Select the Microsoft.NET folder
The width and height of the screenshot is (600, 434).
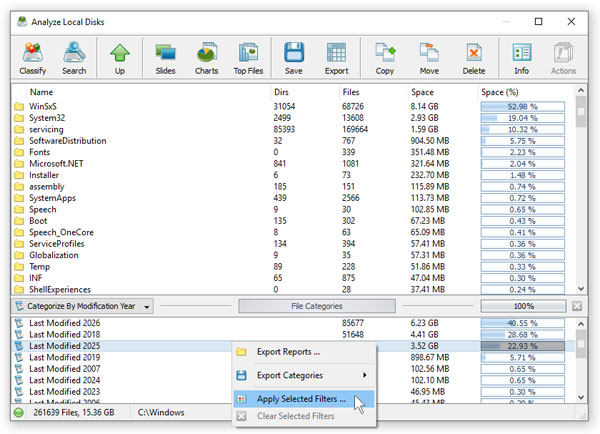(293, 164)
